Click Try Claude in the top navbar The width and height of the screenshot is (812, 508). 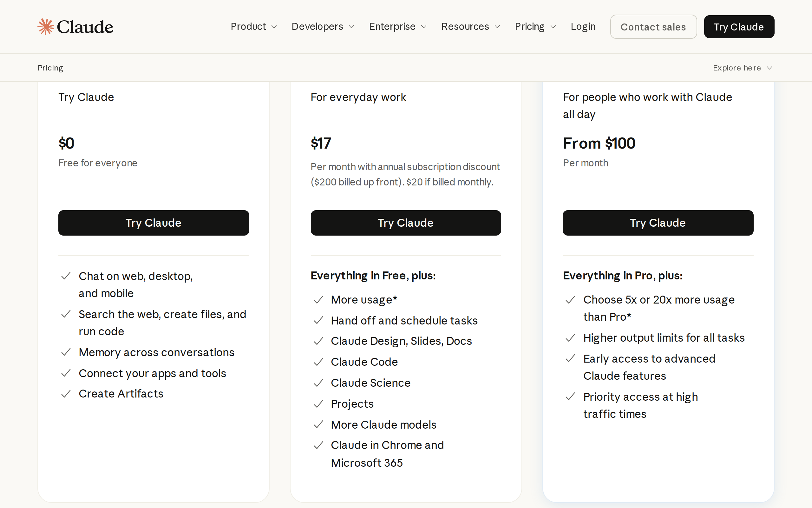tap(739, 27)
